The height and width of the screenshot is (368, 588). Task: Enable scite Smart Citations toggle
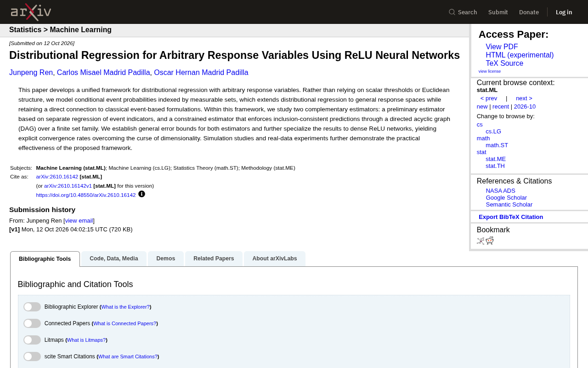coord(32,356)
